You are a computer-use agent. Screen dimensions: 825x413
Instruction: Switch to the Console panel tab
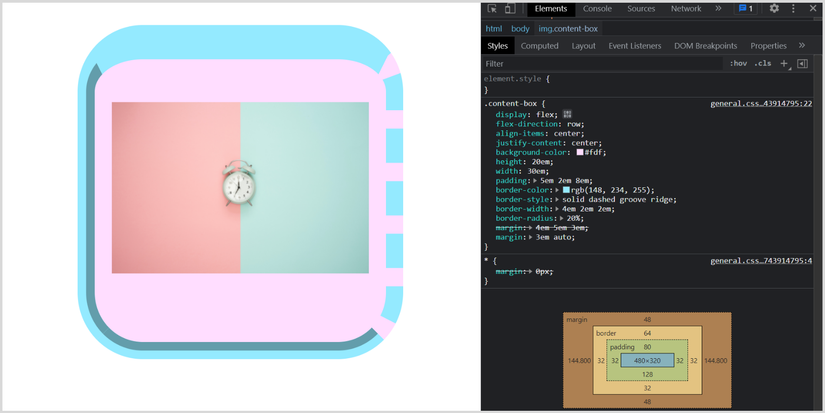click(597, 8)
